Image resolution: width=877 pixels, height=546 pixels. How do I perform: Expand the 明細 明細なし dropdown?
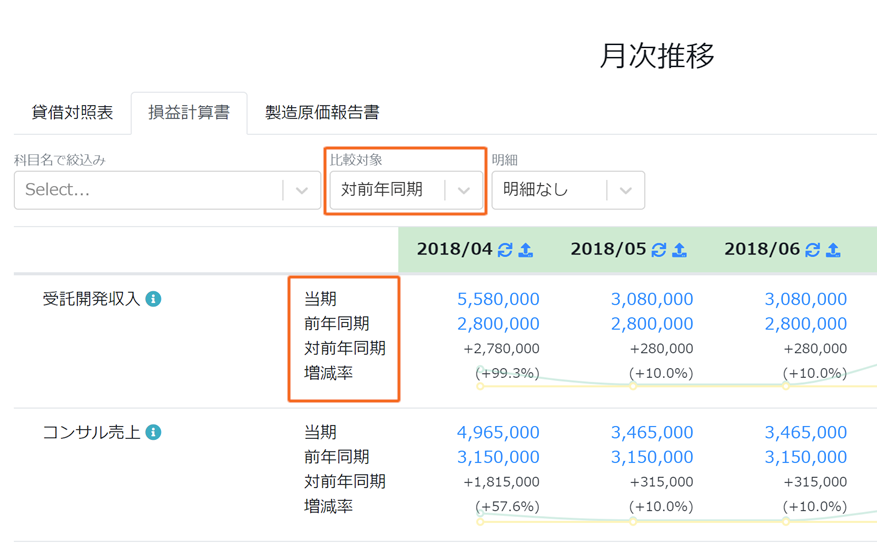(568, 190)
